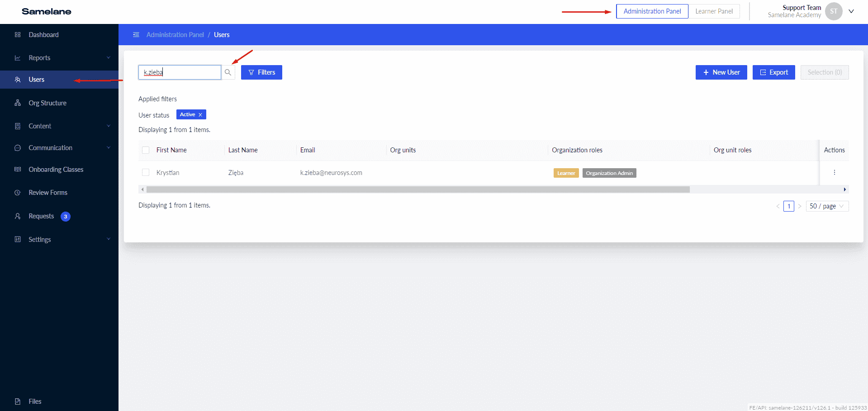Open row actions menu for Krystian Zięba
868x411 pixels.
tap(835, 172)
